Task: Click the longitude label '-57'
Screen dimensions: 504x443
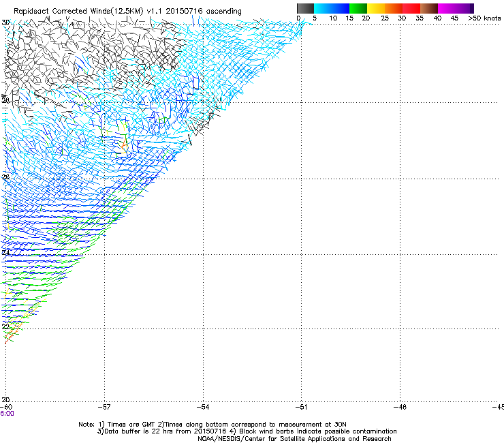Action: 104,407
